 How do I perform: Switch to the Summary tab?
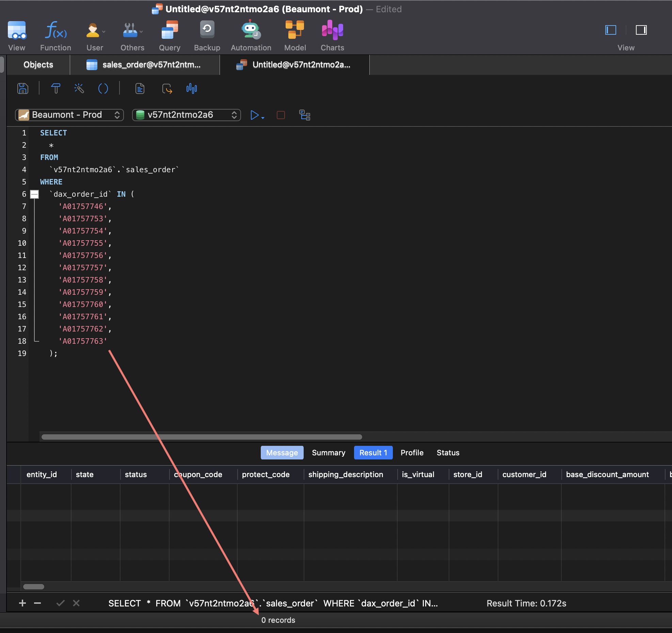click(x=328, y=453)
